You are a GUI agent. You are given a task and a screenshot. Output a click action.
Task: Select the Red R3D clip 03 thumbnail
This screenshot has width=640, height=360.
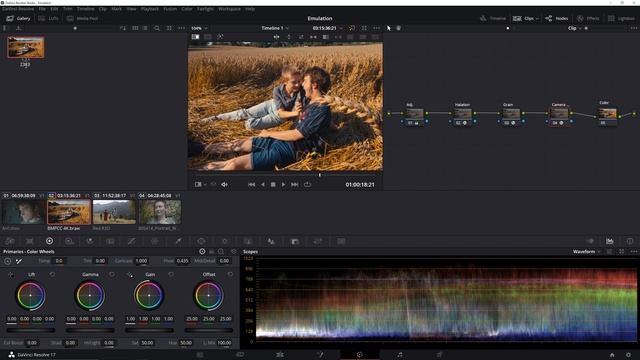pos(114,212)
